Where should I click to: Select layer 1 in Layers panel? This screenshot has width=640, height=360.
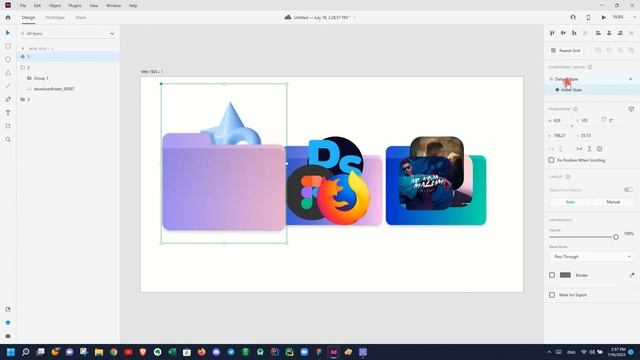(69, 57)
